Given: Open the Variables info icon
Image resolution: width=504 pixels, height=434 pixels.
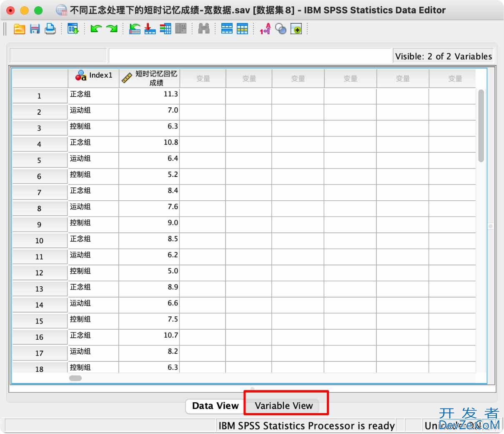Looking at the screenshot, I should tap(165, 29).
